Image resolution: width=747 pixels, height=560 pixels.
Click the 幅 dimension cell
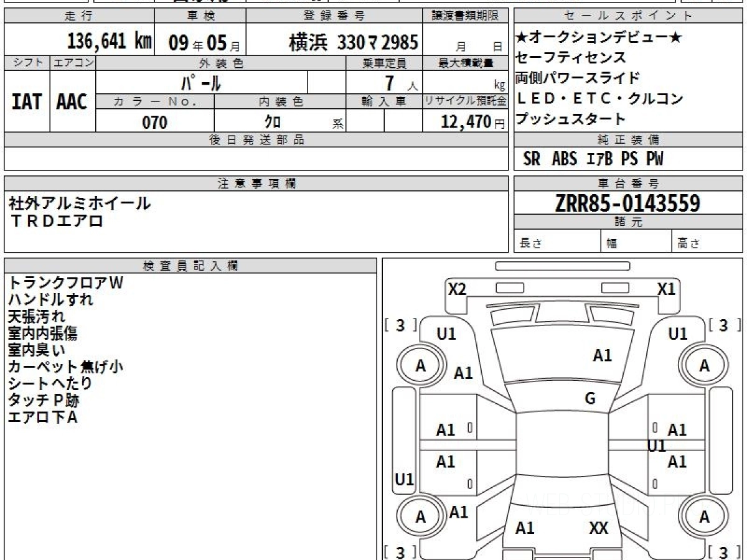636,241
